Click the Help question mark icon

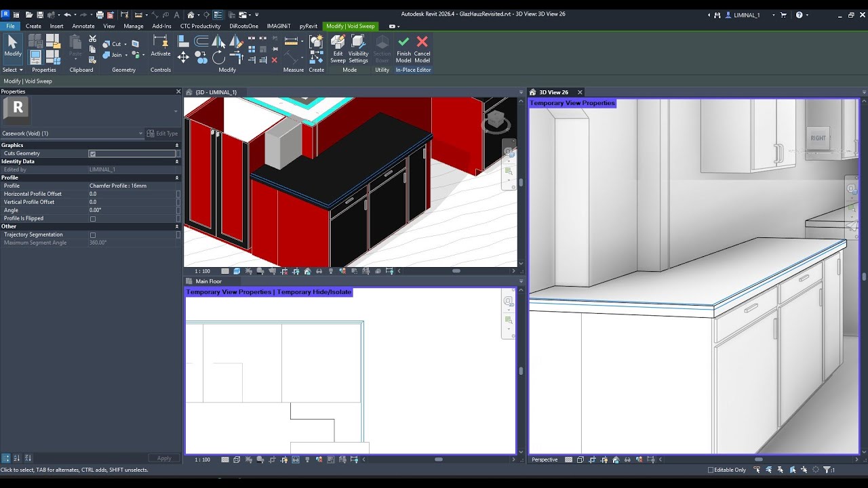(x=800, y=15)
